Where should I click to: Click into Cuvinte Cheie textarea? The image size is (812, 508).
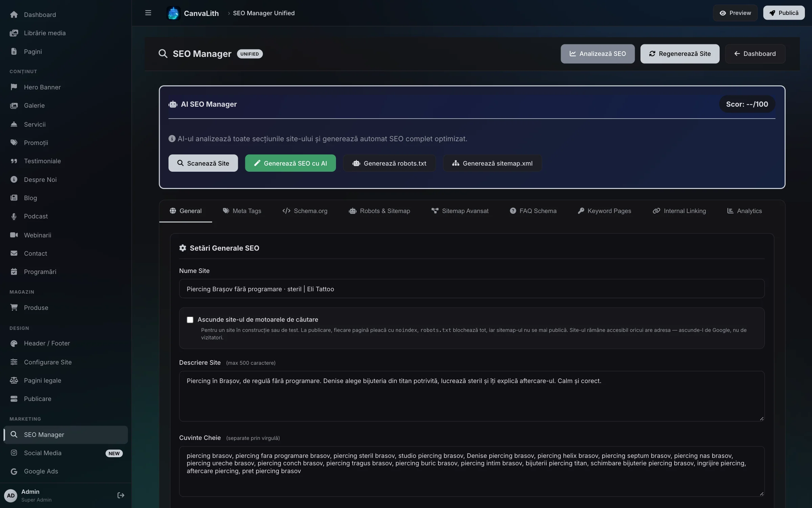click(472, 471)
